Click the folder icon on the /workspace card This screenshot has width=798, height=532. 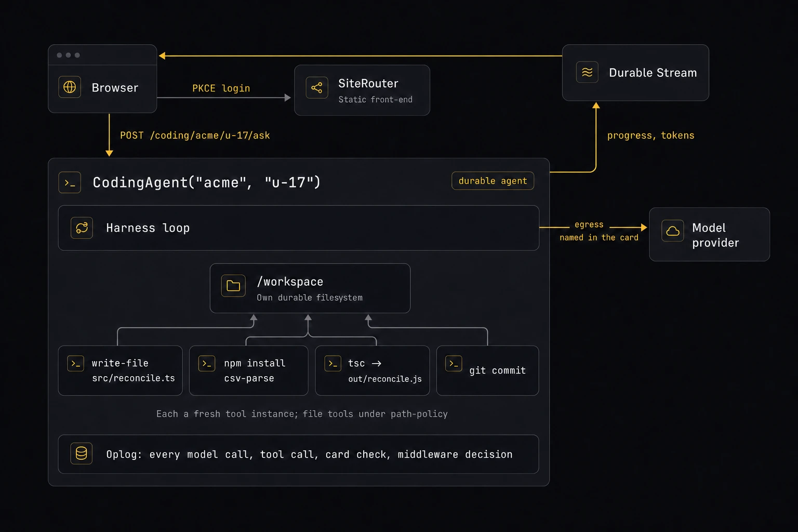pos(233,286)
